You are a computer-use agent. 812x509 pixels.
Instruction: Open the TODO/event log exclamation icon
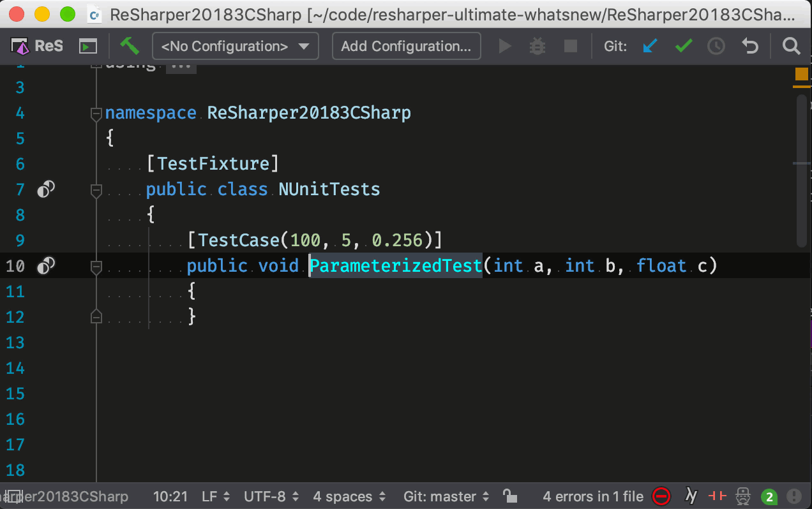click(795, 496)
